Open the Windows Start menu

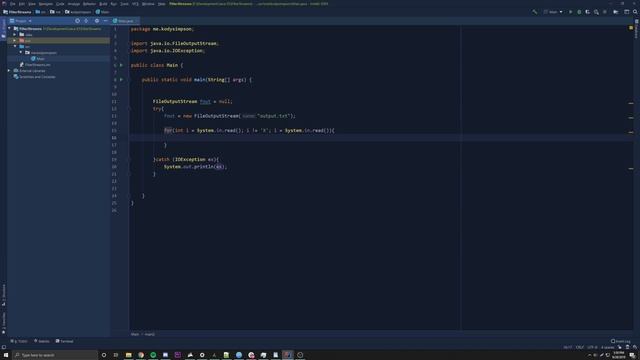(6, 355)
